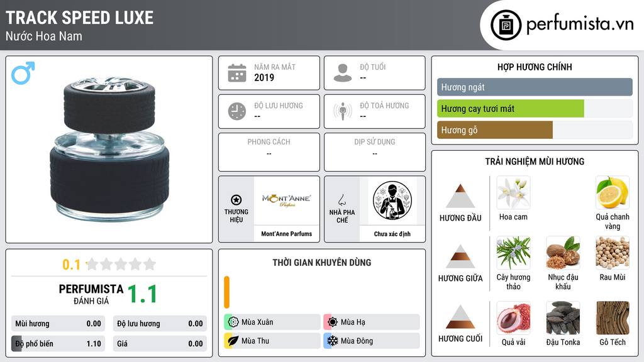Click the calendar icon beside Năm Ra Mắt
The width and height of the screenshot is (644, 362).
237,73
